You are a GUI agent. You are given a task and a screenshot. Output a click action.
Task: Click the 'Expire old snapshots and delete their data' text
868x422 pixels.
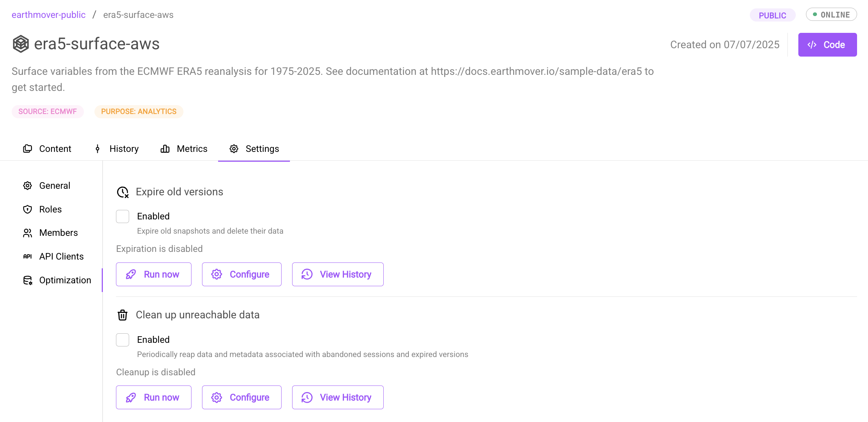click(210, 231)
